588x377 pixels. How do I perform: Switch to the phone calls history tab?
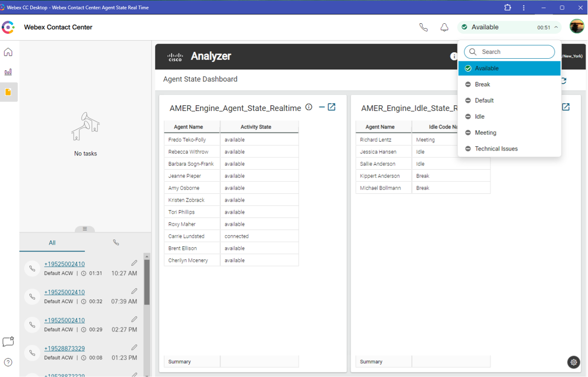pyautogui.click(x=116, y=243)
